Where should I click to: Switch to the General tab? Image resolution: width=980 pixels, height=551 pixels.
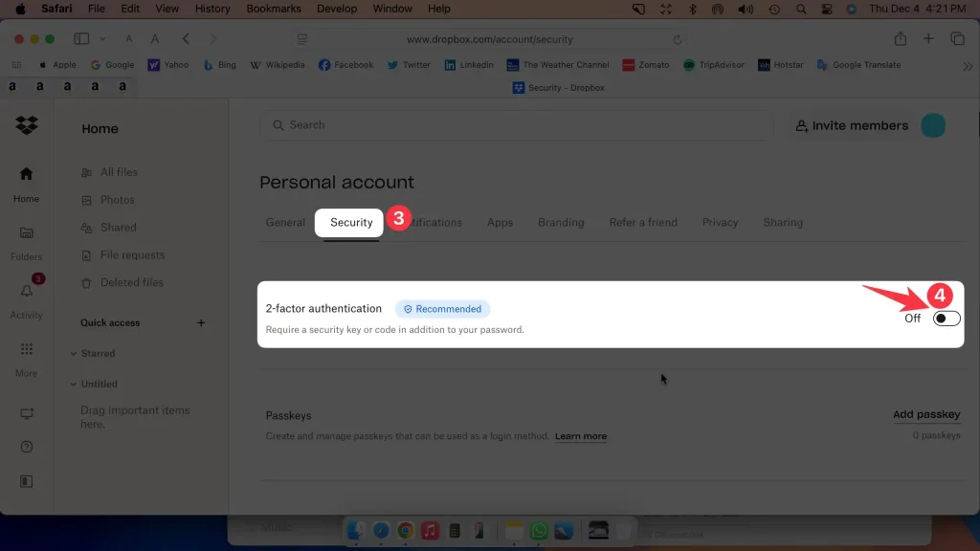point(285,222)
